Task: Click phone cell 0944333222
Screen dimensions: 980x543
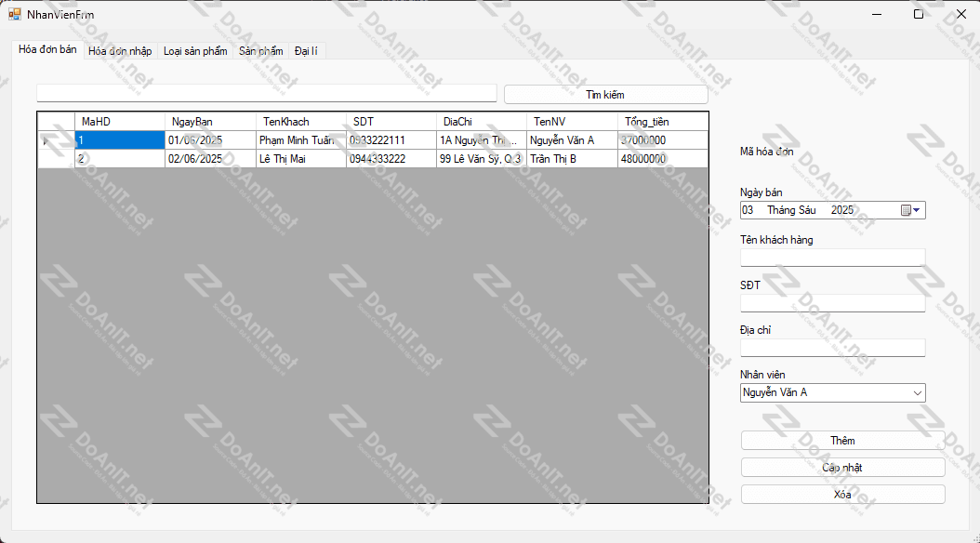Action: tap(391, 159)
